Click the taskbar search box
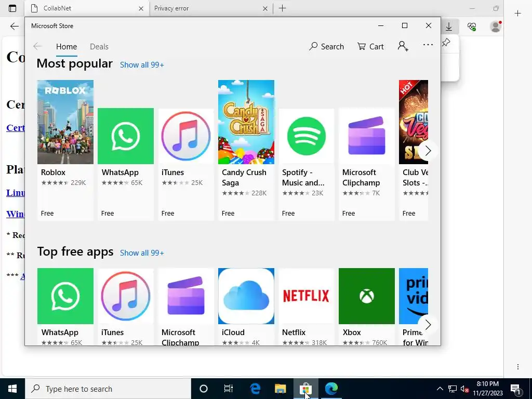The image size is (532, 399). click(x=108, y=389)
